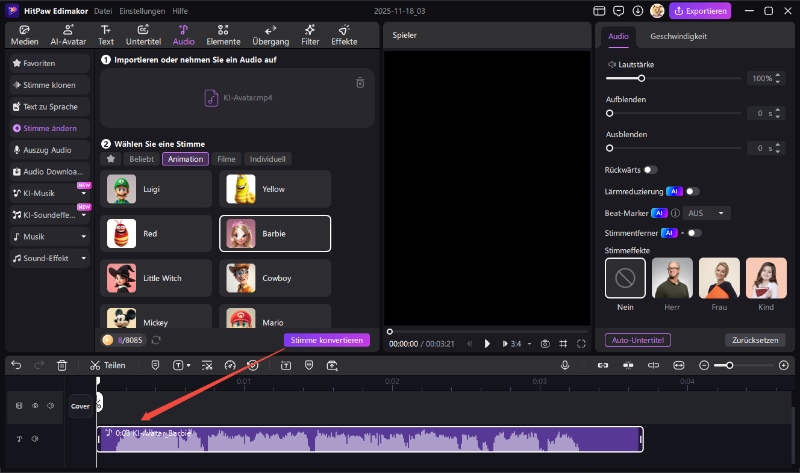This screenshot has height=473, width=800.
Task: Take a snapshot with camera icon
Action: coord(545,344)
